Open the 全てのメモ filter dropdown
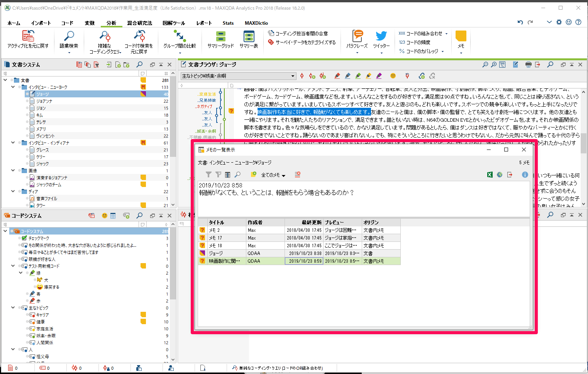The width and height of the screenshot is (588, 374). [x=273, y=175]
